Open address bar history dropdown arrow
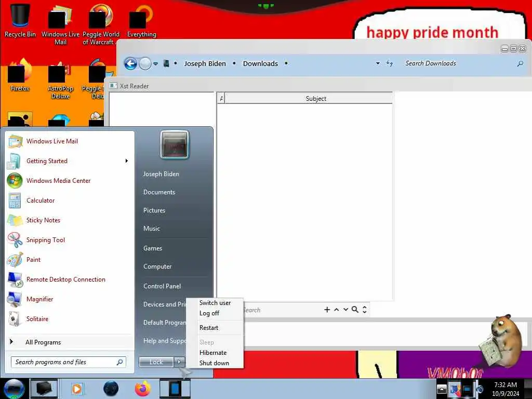 (378, 63)
